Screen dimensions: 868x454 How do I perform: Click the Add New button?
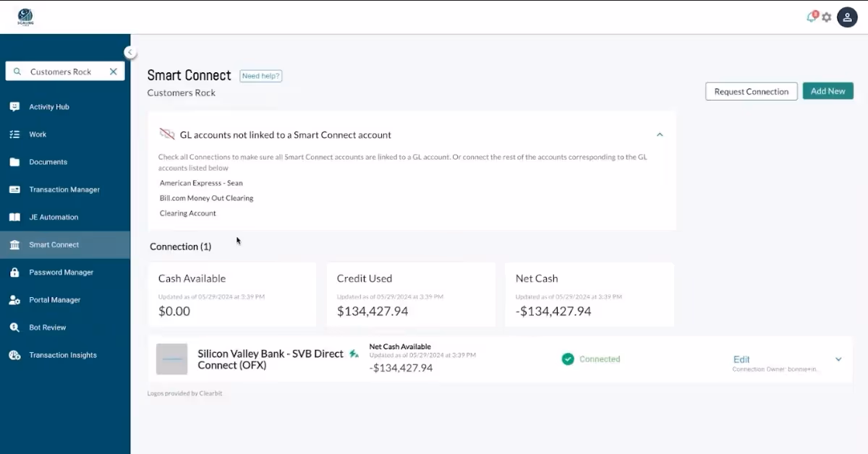(827, 91)
